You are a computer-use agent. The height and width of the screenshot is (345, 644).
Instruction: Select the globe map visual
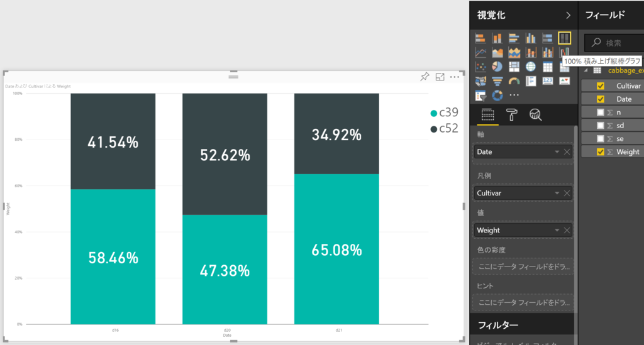531,67
